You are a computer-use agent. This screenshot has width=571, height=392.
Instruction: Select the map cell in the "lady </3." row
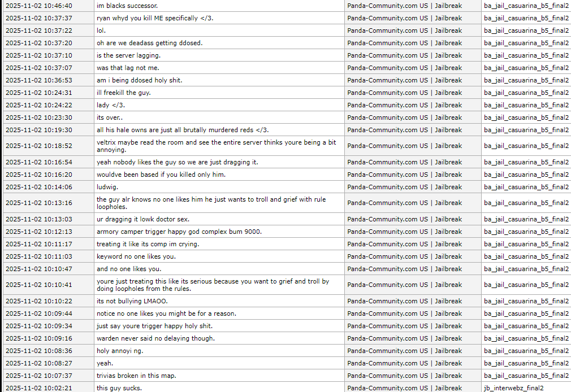coord(526,105)
